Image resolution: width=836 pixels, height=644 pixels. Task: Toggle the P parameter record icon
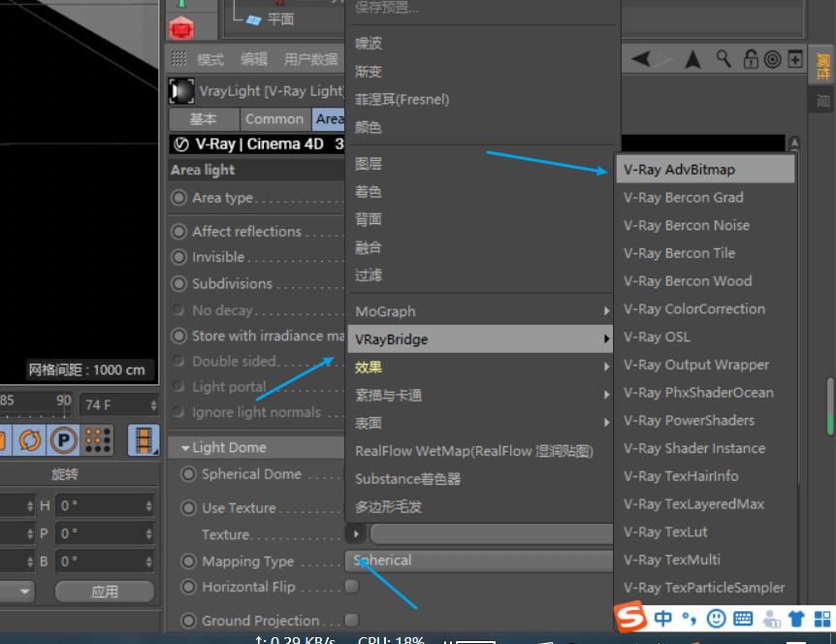pos(63,440)
